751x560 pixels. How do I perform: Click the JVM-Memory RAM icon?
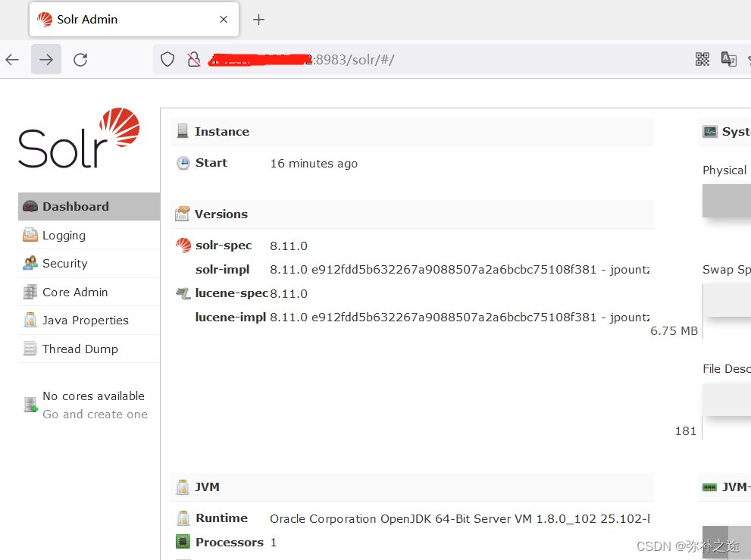709,487
